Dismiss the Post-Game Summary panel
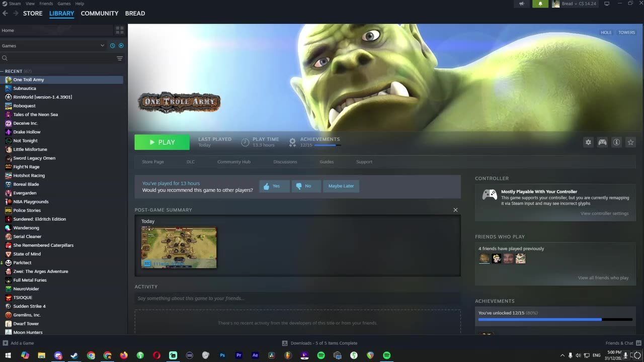 coord(455,210)
